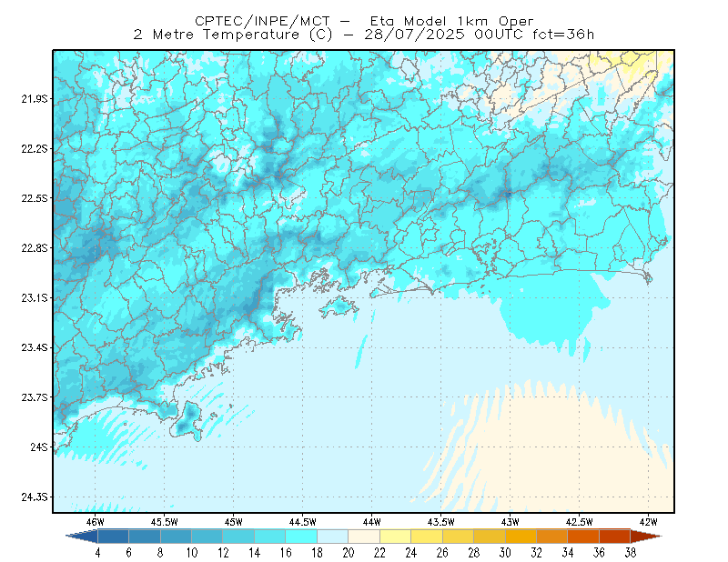Select the 22–24 degree light yellow legend color

pos(395,537)
